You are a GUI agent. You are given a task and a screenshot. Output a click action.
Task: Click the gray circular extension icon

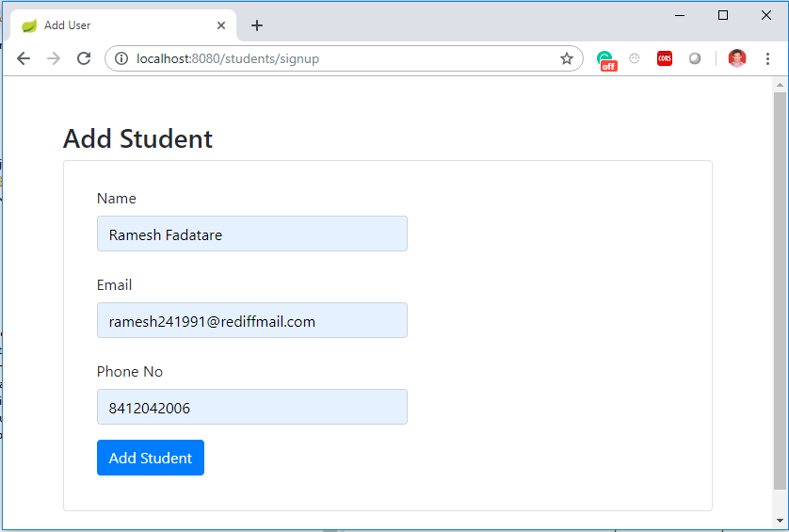pos(695,59)
